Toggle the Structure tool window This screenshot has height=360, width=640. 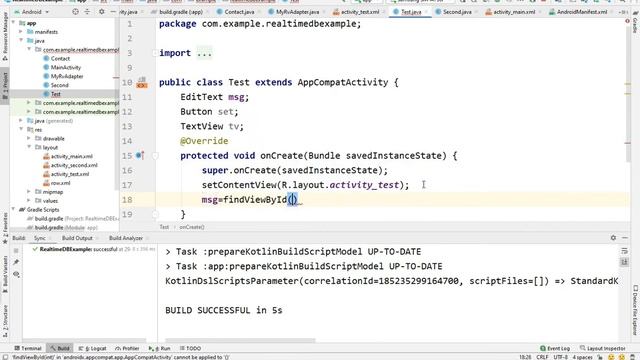pyautogui.click(x=5, y=320)
